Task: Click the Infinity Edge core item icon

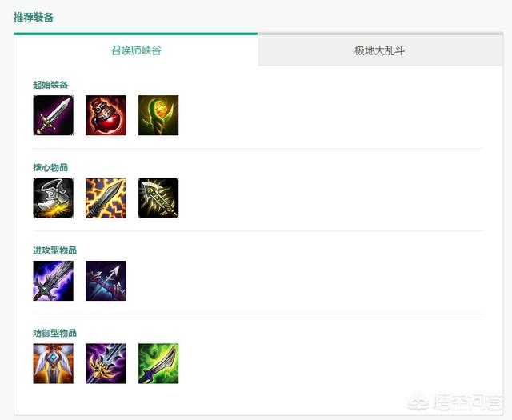Action: 158,198
